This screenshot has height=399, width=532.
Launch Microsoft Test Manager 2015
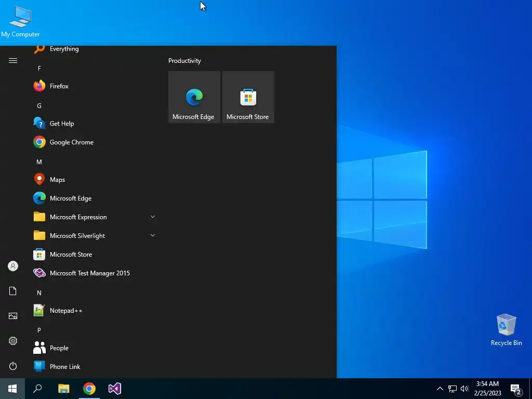coord(94,273)
